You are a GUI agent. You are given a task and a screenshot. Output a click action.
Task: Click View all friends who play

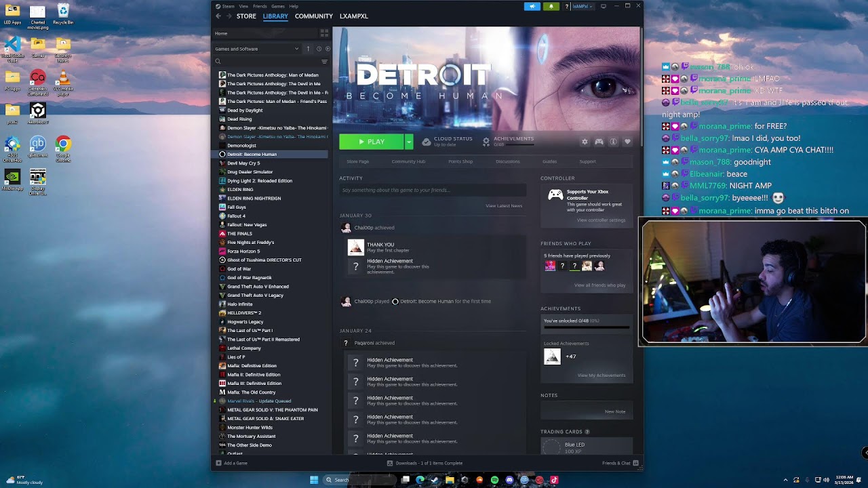tap(599, 285)
